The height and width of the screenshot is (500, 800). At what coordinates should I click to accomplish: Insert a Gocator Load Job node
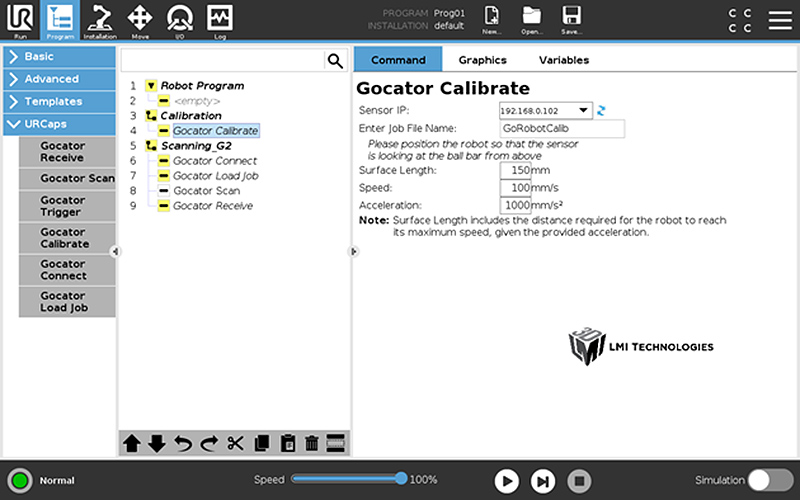click(67, 302)
